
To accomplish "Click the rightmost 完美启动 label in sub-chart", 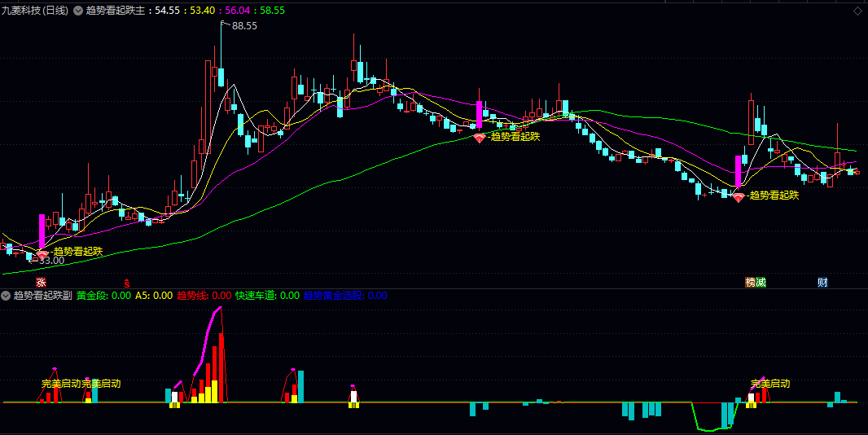I will [x=770, y=384].
